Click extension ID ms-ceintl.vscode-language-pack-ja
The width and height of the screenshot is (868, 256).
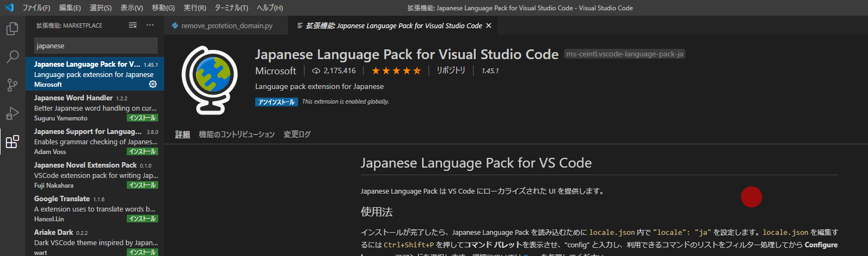click(x=625, y=54)
